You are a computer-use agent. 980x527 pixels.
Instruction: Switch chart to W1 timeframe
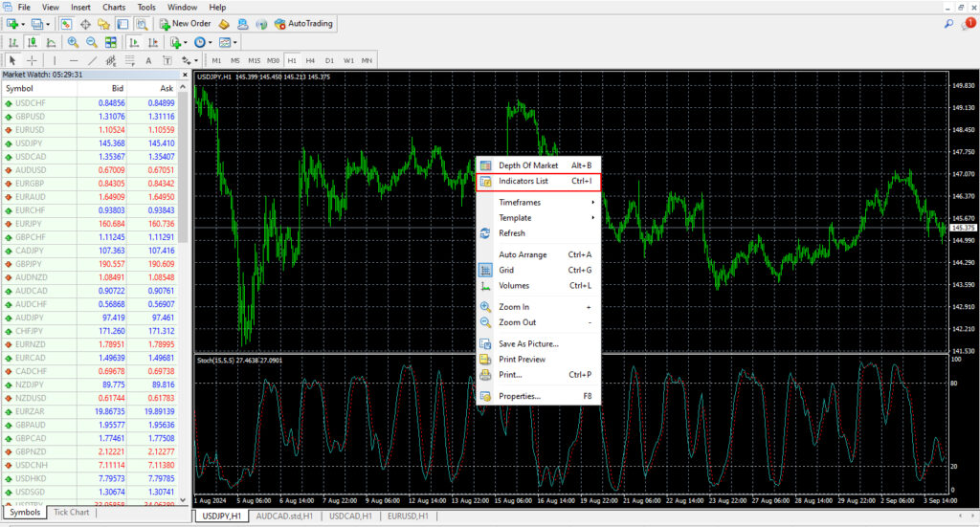(x=348, y=60)
